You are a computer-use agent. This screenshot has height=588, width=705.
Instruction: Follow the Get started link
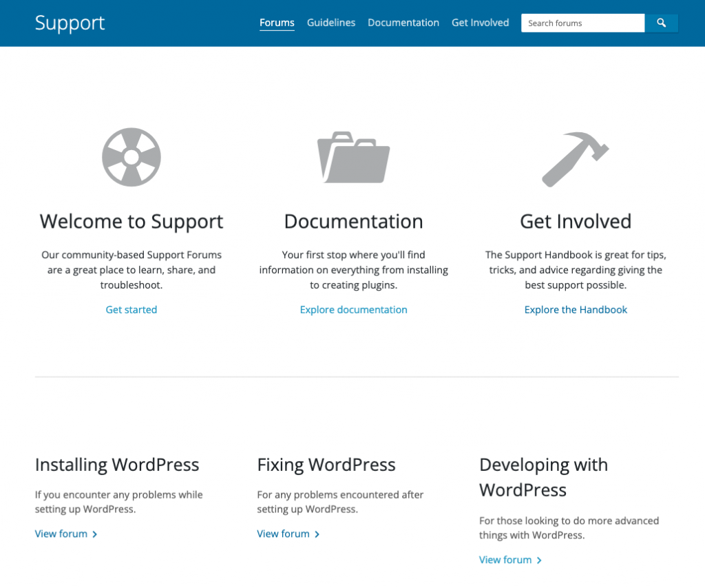pyautogui.click(x=131, y=310)
